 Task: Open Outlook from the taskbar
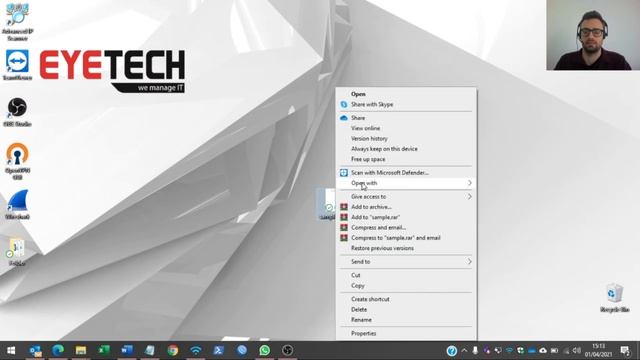click(x=36, y=350)
